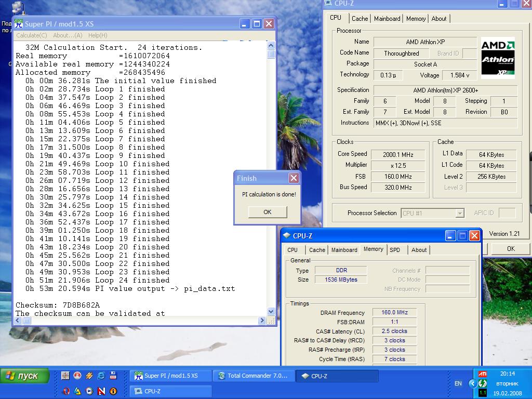Click the AMD Athlon XP logo in CPU-Z
The height and width of the screenshot is (399, 532).
coord(498,58)
